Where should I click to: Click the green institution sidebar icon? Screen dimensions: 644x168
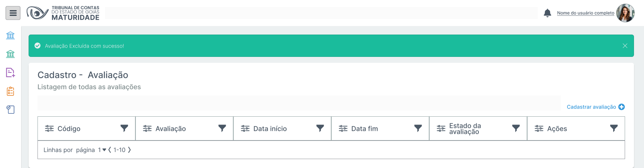[x=10, y=54]
